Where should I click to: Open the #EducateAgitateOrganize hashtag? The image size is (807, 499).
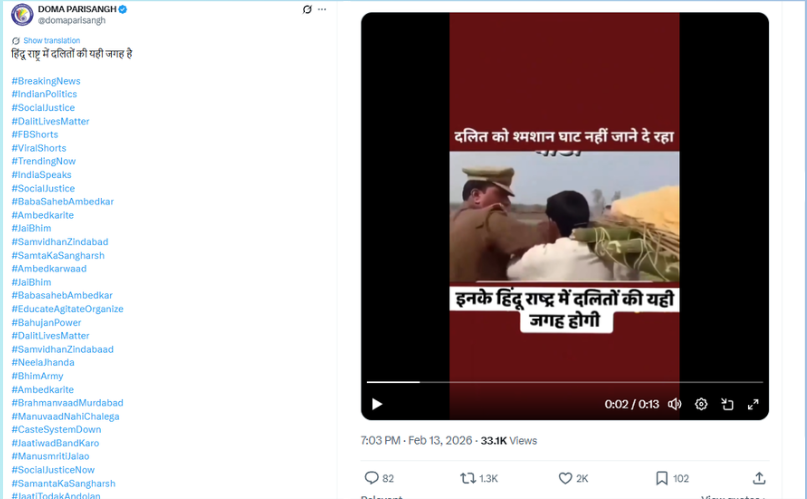pos(67,309)
